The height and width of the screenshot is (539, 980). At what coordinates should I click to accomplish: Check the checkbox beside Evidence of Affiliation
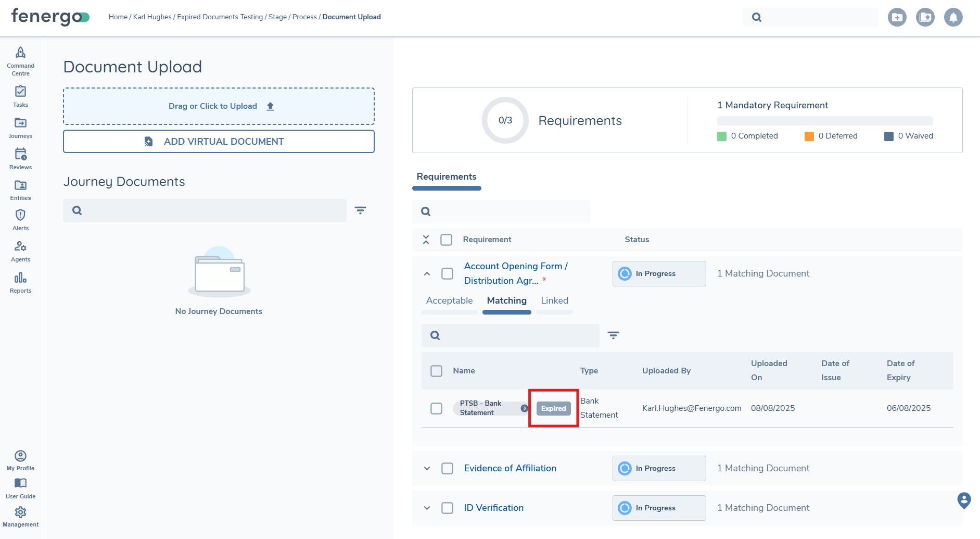click(x=447, y=468)
